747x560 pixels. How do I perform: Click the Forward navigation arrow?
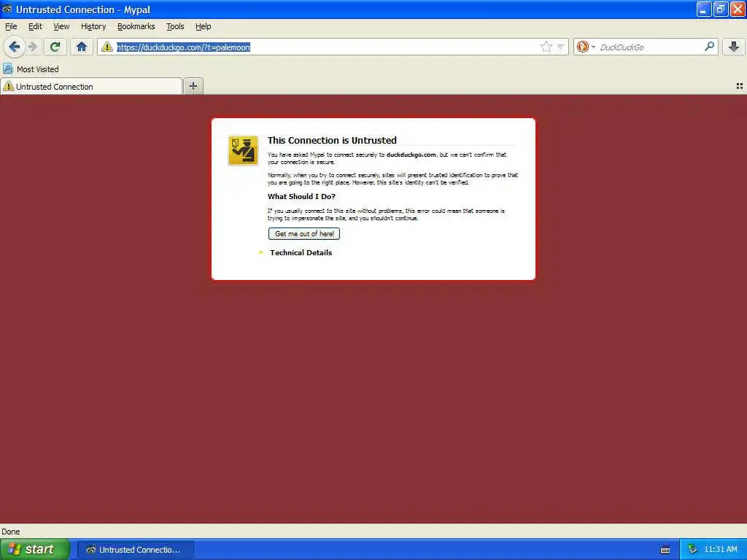32,47
